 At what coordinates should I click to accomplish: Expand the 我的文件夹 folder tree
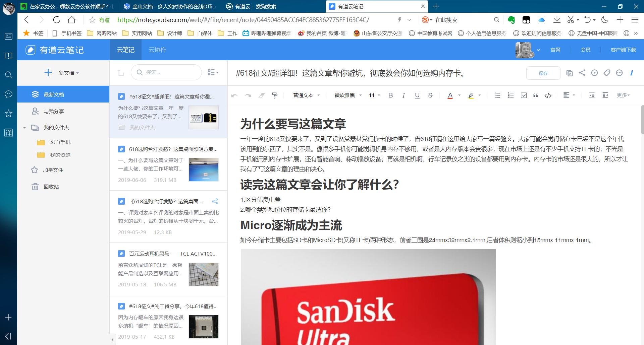click(x=24, y=128)
